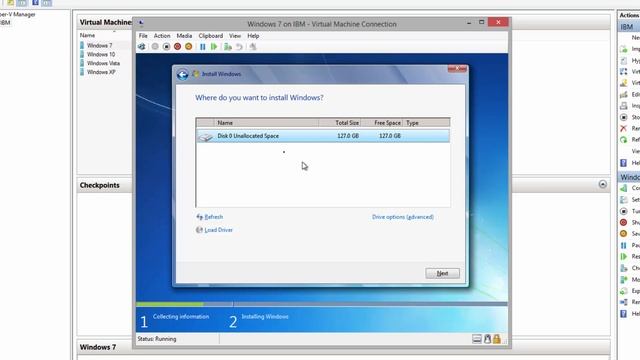Screen dimensions: 640x360
Task: Click the red Remove Server icon
Action: tap(623, 129)
